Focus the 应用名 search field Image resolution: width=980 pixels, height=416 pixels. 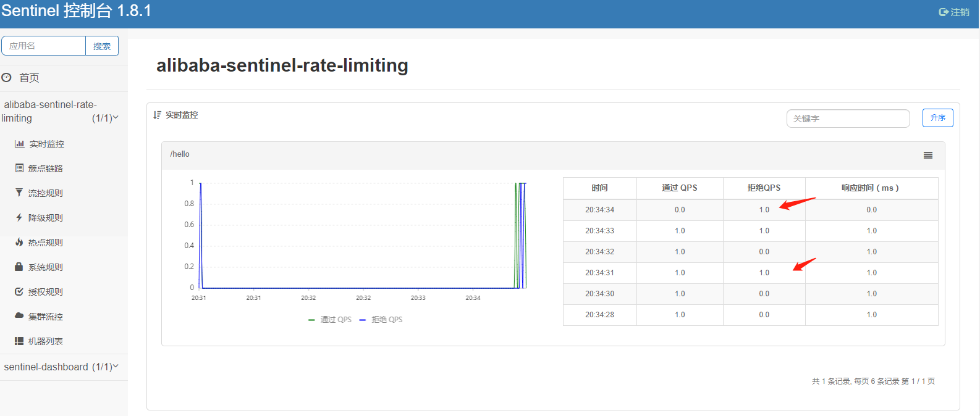43,46
